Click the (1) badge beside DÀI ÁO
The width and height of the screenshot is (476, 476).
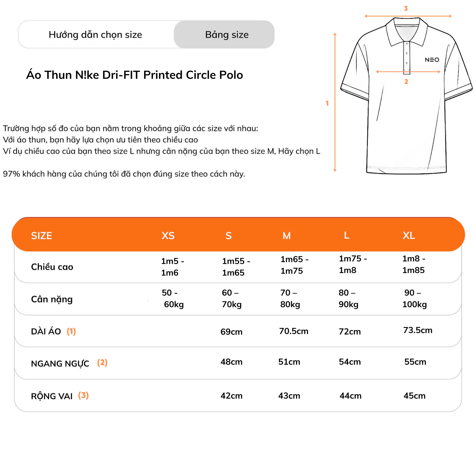tap(71, 331)
